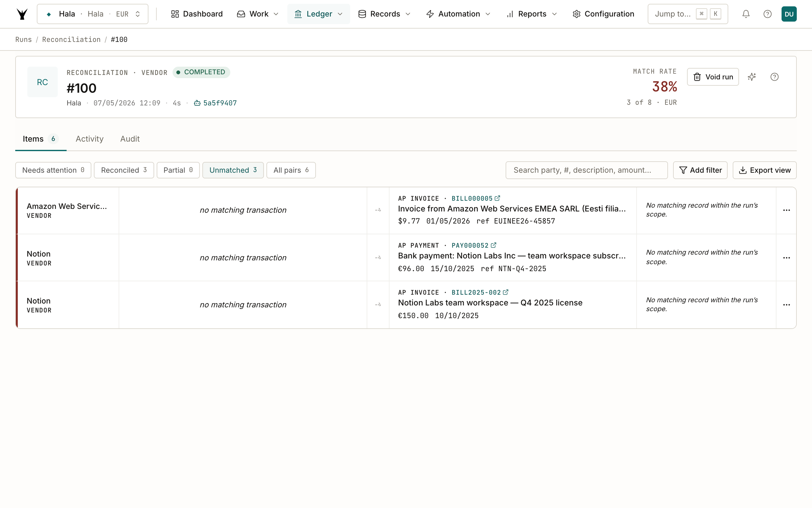Click the ref EUINEE26-45857 text
Viewport: 812px width, 508px height.
(516, 221)
